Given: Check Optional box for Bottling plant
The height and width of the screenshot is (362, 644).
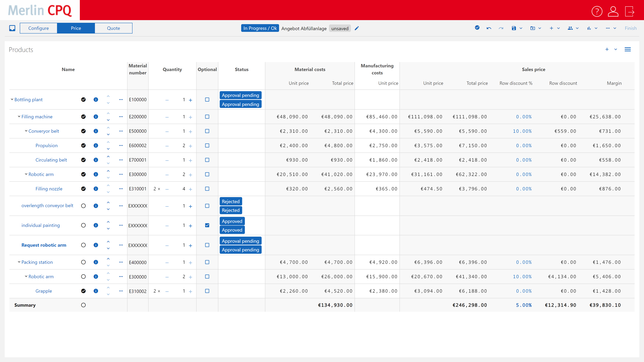Looking at the screenshot, I should click(x=207, y=100).
